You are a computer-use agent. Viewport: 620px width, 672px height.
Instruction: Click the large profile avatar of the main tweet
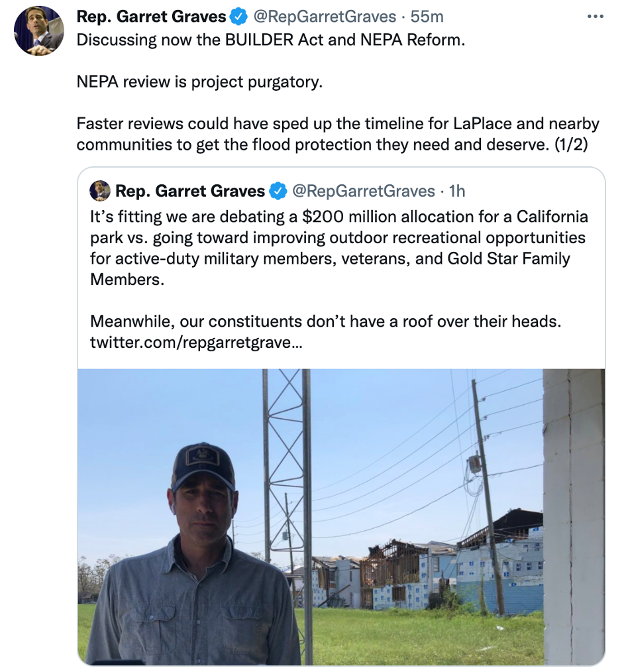click(x=39, y=31)
